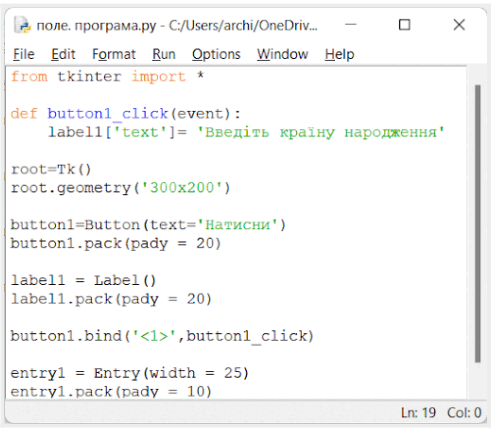Click the button1.bind line
The height and width of the screenshot is (433, 492).
162,336
